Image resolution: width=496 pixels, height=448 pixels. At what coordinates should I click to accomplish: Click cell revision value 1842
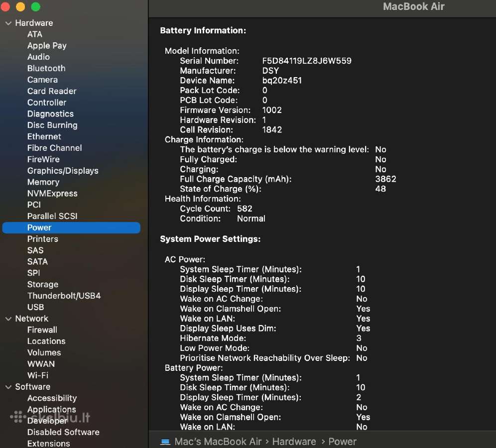coord(272,130)
